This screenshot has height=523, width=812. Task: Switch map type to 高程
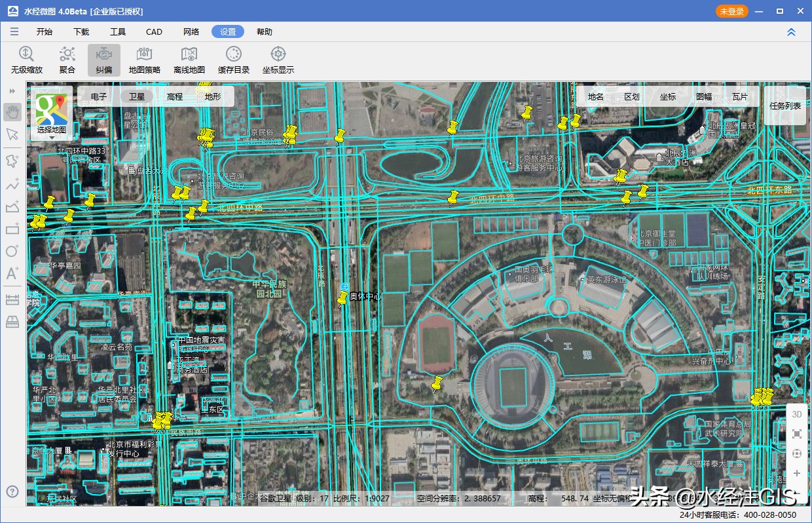click(x=175, y=96)
